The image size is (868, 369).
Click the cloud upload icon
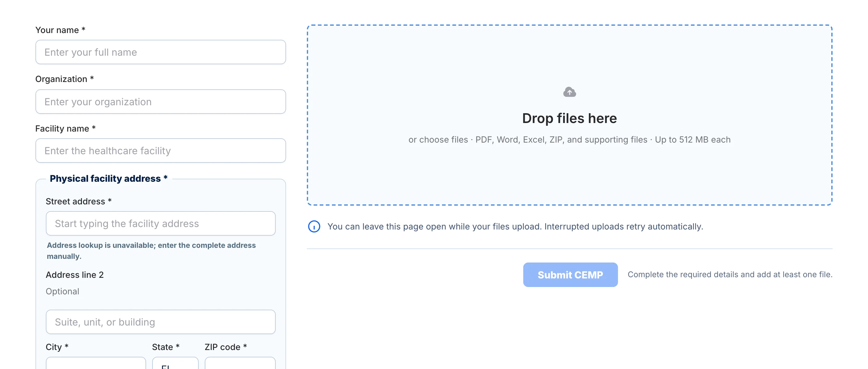pos(569,92)
